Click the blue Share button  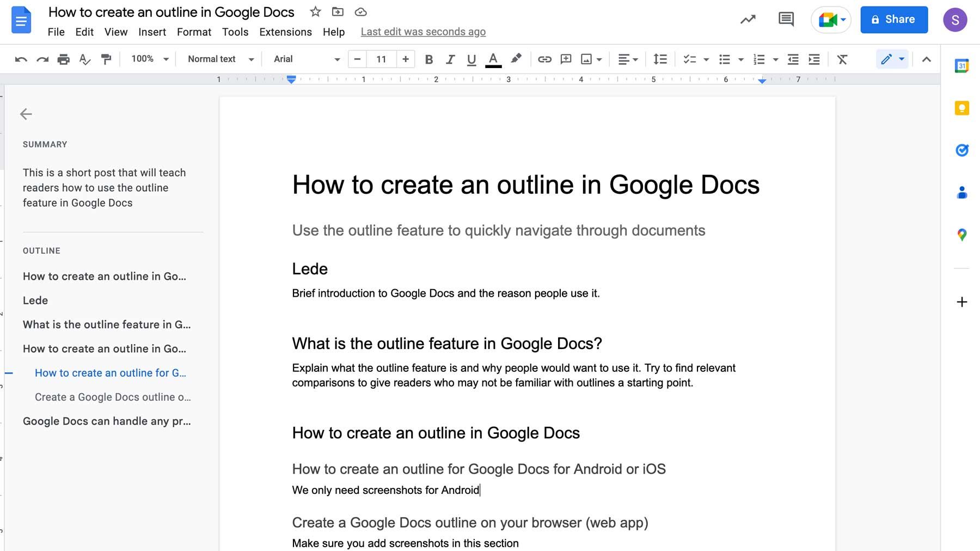pos(894,20)
